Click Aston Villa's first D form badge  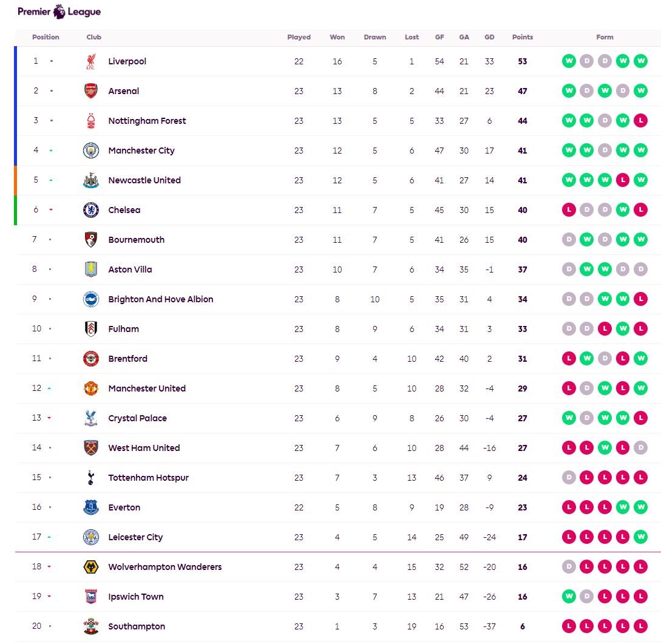569,269
